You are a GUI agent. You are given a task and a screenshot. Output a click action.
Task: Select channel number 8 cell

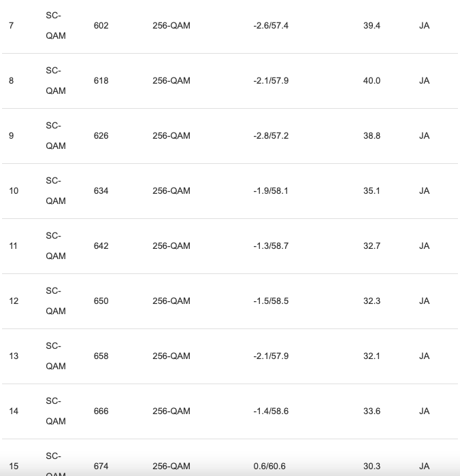pyautogui.click(x=11, y=81)
